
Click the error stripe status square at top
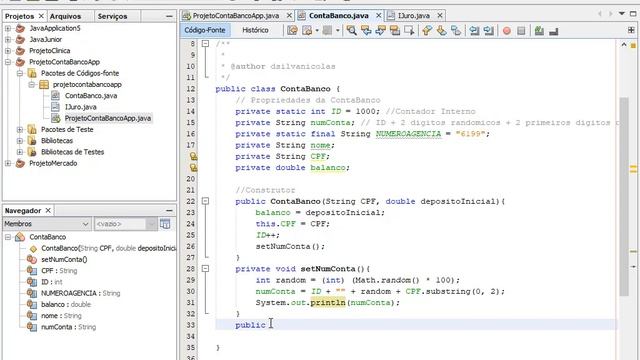coord(633,45)
